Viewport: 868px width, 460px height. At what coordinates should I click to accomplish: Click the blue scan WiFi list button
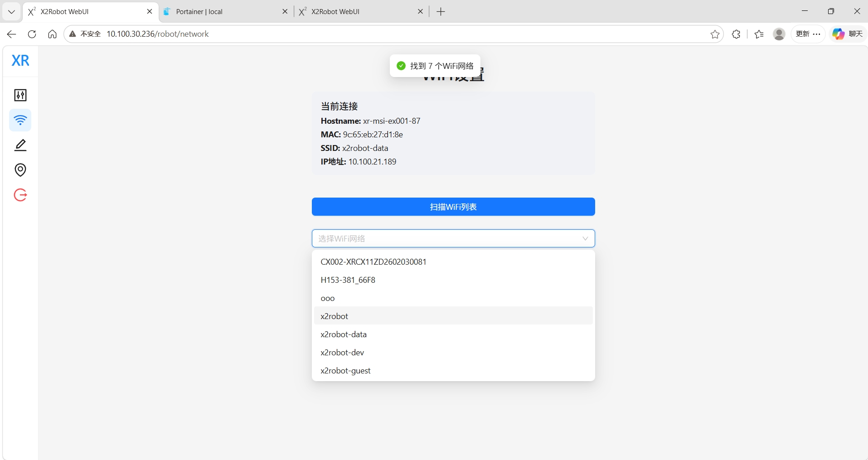point(453,207)
